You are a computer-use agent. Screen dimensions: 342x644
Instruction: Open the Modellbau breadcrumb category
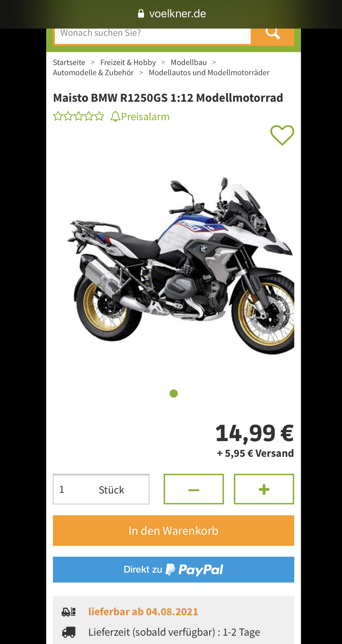[189, 62]
